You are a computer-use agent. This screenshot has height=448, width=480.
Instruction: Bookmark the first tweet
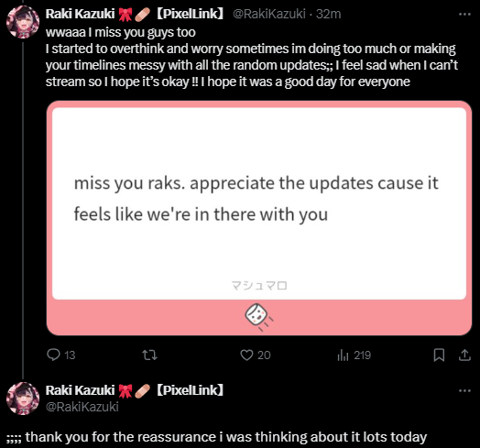point(439,355)
